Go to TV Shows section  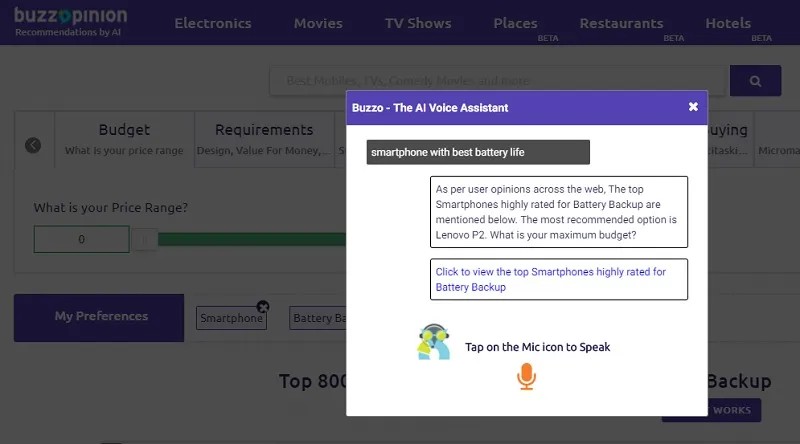[418, 23]
